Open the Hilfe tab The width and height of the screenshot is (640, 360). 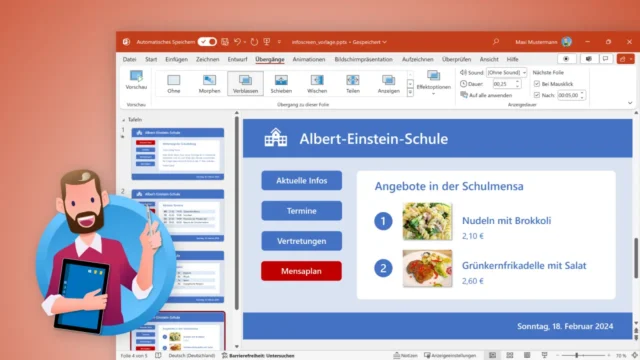(512, 59)
